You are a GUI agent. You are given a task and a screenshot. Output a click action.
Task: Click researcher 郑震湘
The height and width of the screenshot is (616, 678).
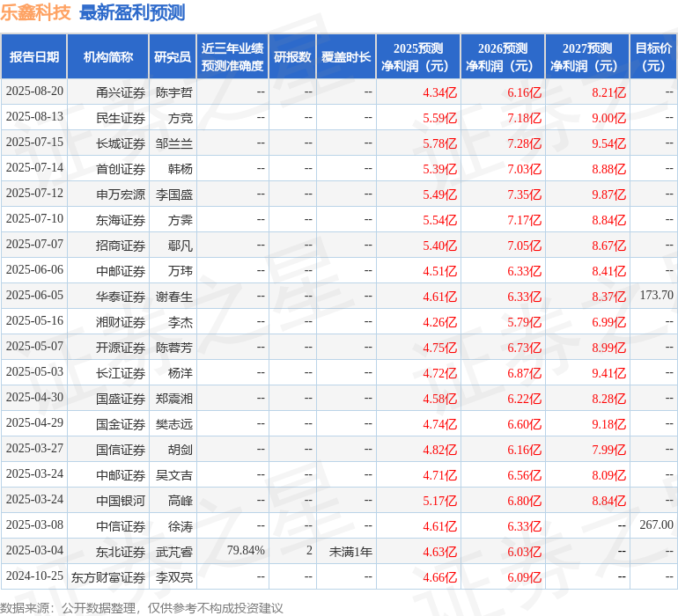[174, 399]
